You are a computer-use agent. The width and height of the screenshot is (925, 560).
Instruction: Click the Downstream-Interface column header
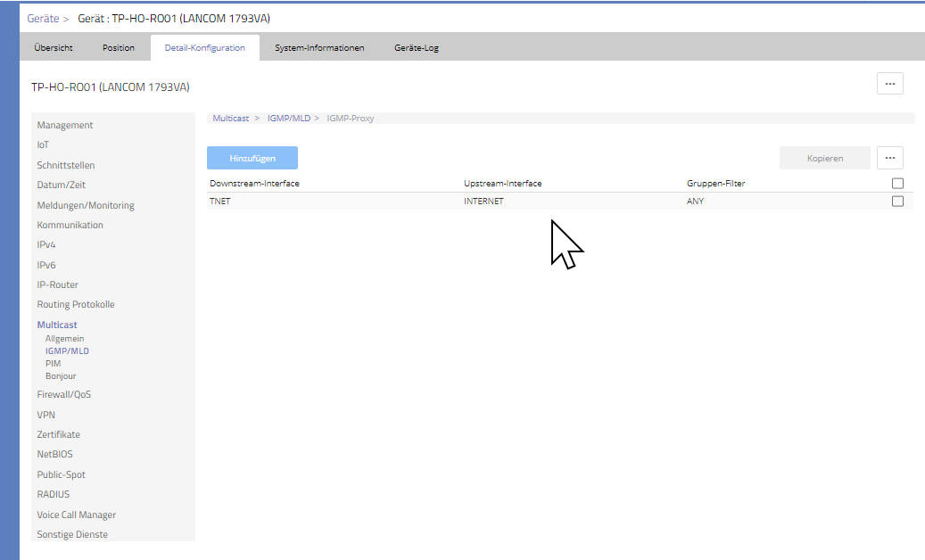[254, 184]
